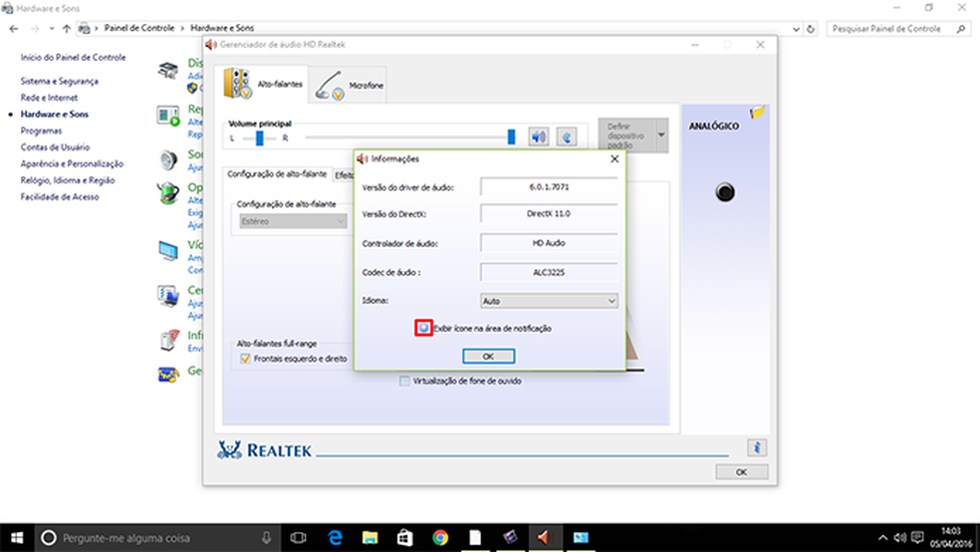Refresh the Control Panel address bar

(811, 29)
